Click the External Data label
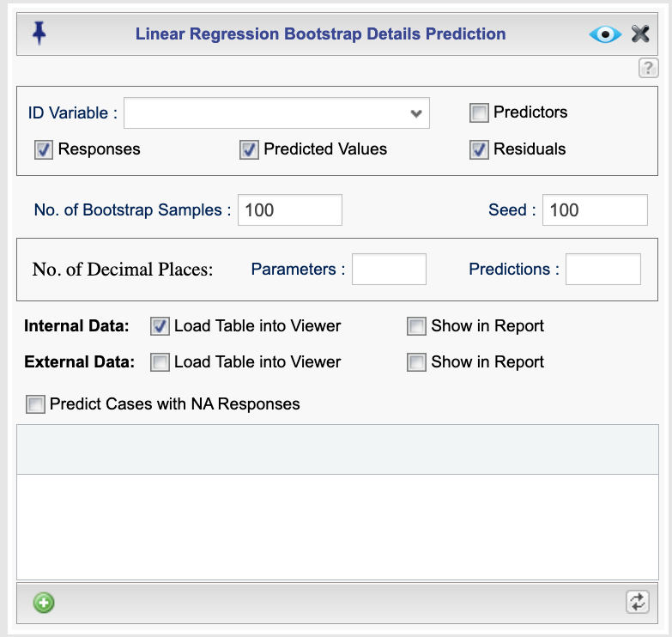The width and height of the screenshot is (672, 637). click(79, 361)
